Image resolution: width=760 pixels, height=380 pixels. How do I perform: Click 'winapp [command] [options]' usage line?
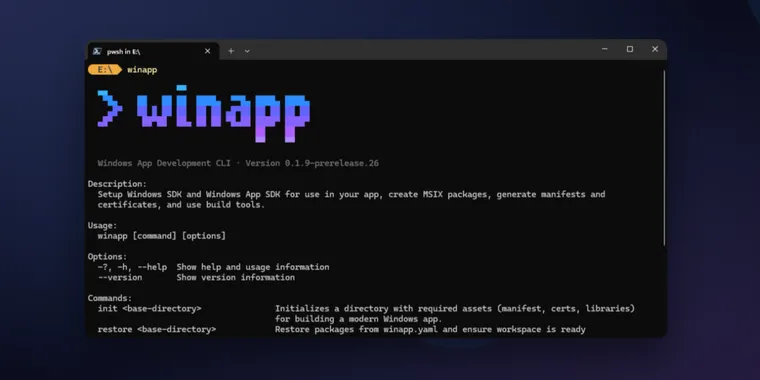pos(161,236)
